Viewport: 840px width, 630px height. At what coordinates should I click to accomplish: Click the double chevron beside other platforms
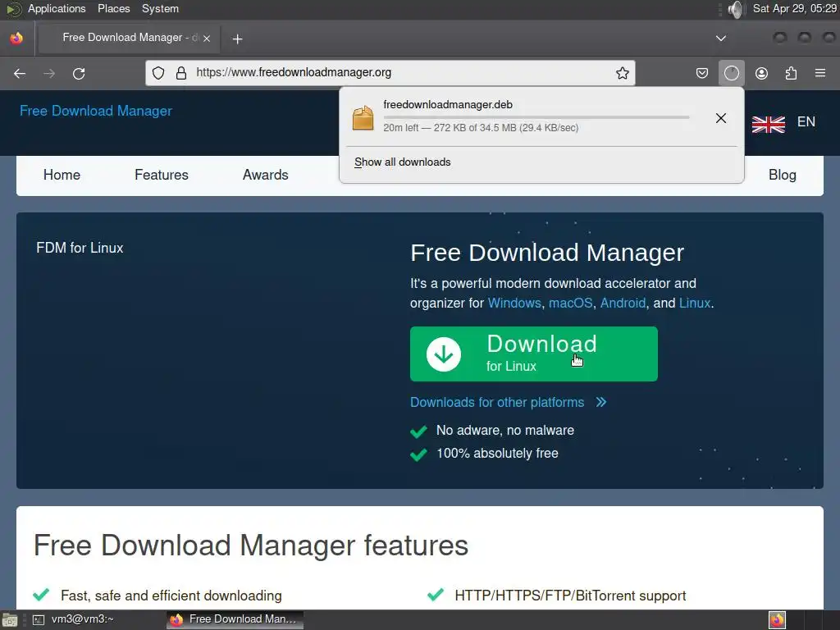tap(601, 402)
